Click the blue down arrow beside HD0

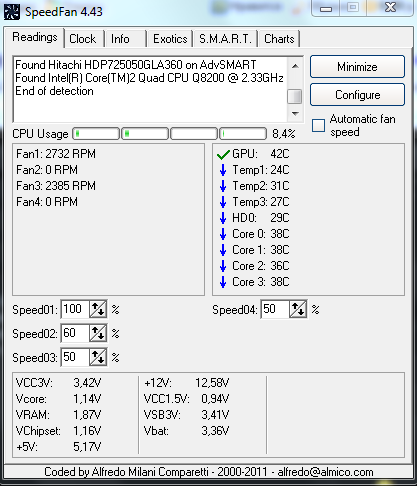coord(223,218)
